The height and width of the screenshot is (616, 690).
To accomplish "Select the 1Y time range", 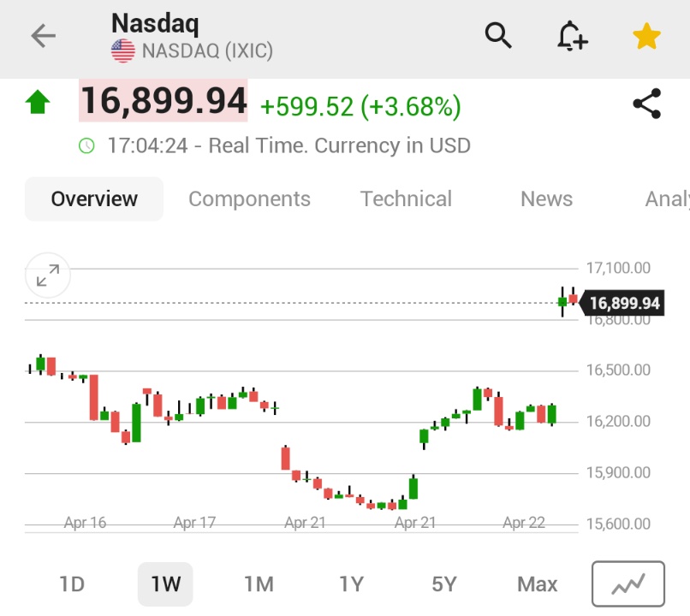I will (x=351, y=584).
